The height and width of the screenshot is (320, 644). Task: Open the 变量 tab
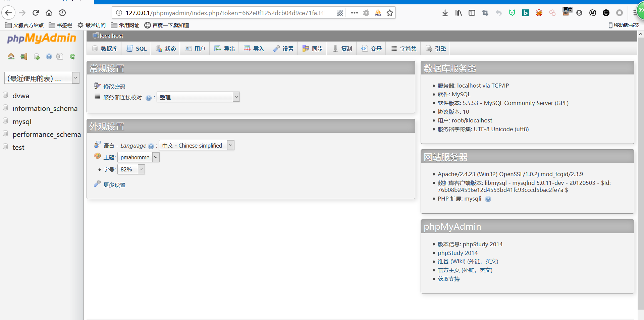coord(371,49)
